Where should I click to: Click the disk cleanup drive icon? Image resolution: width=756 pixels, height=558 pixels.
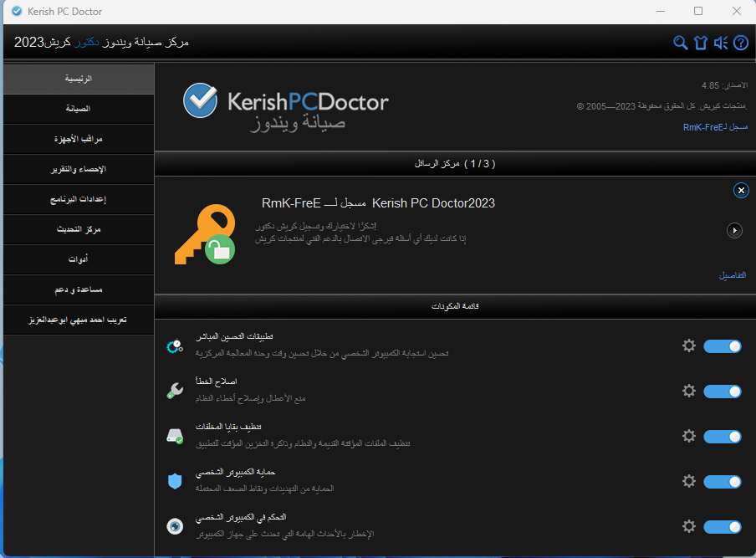tap(175, 436)
